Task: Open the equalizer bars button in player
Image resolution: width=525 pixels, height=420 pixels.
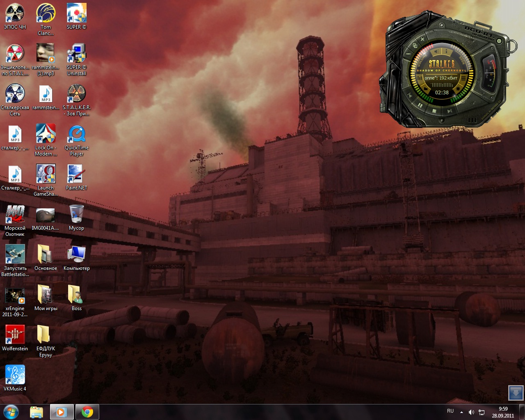Action: (419, 78)
